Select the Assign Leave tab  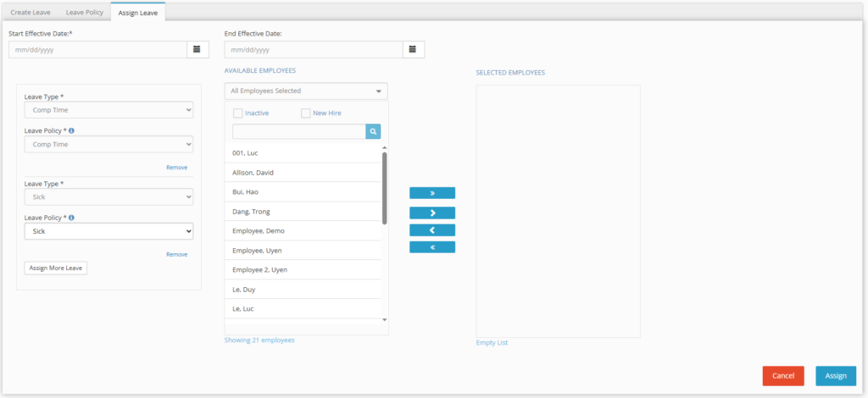(x=138, y=13)
